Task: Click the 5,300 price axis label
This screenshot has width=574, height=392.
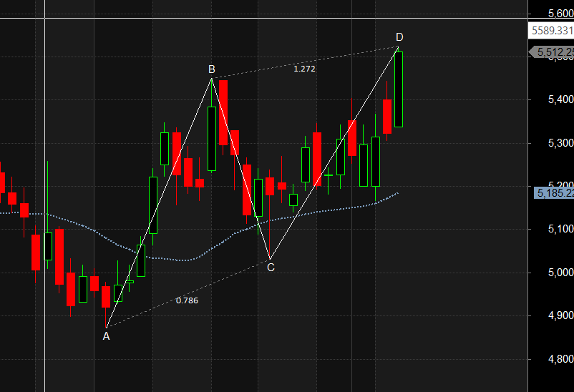Action: [560, 143]
